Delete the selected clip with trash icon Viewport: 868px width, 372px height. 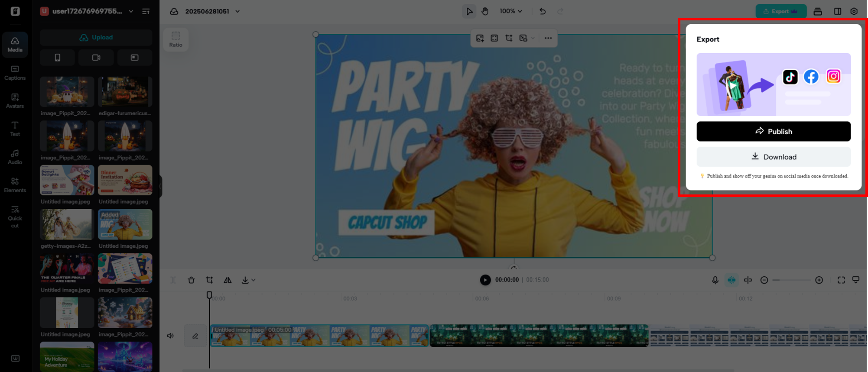191,280
